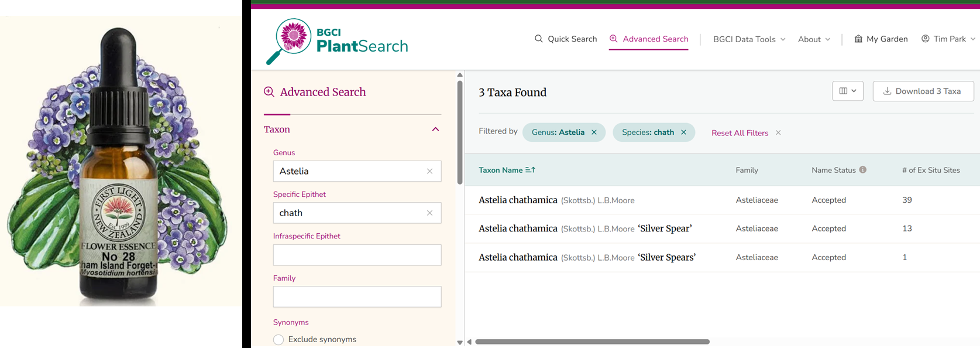Expand the BGCI Data Tools menu
The height and width of the screenshot is (348, 980).
[x=749, y=39]
